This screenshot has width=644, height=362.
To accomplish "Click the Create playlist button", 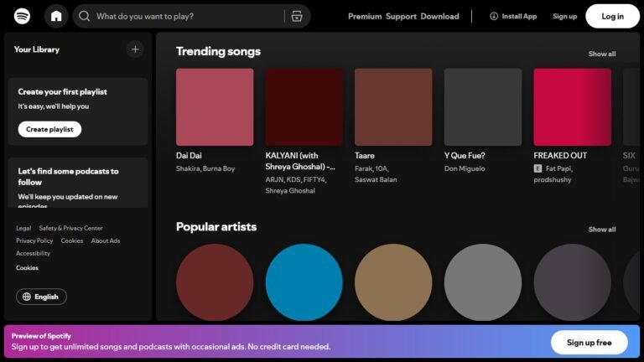I will [x=49, y=129].
